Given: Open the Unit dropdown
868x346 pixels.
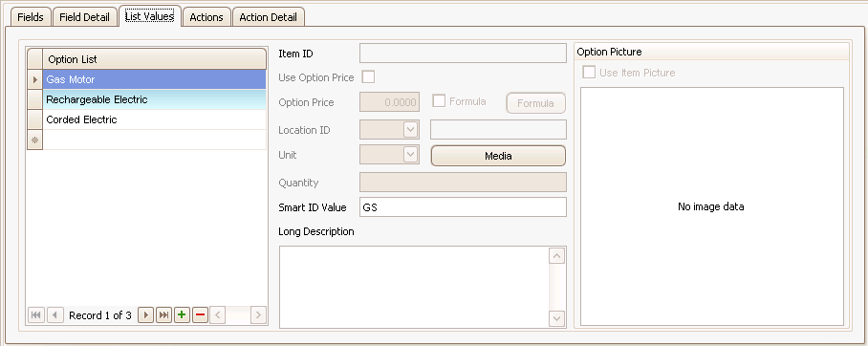Looking at the screenshot, I should (410, 155).
